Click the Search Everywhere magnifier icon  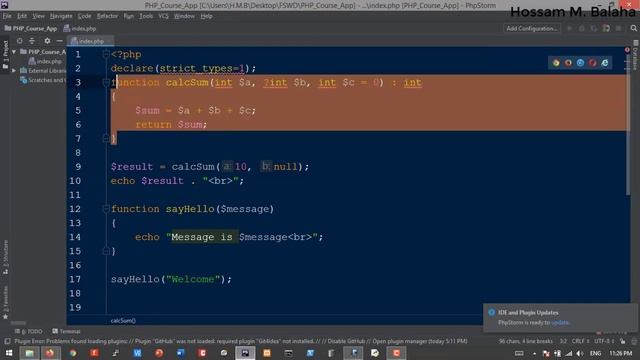633,28
